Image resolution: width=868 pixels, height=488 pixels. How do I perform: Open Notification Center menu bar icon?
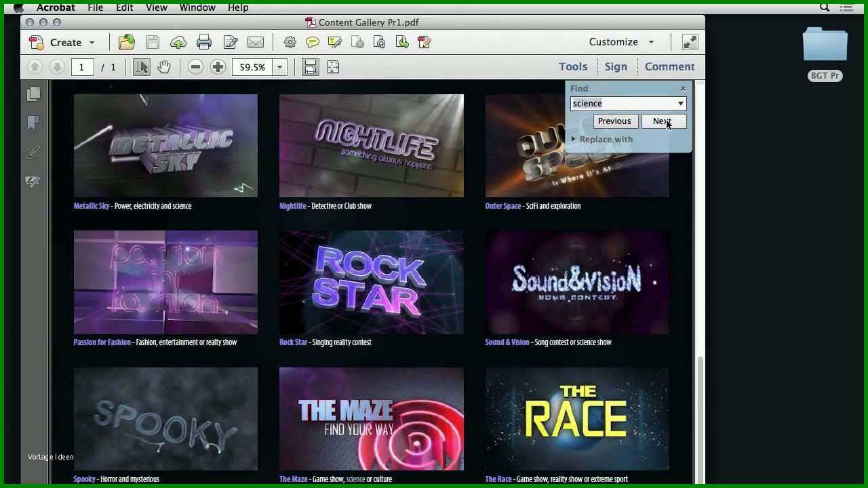pyautogui.click(x=847, y=7)
